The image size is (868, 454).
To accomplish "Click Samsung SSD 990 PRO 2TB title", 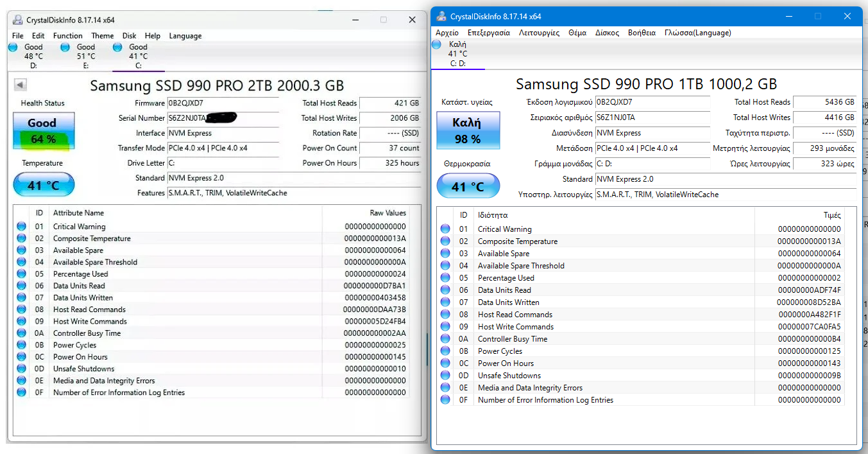I will (x=217, y=85).
